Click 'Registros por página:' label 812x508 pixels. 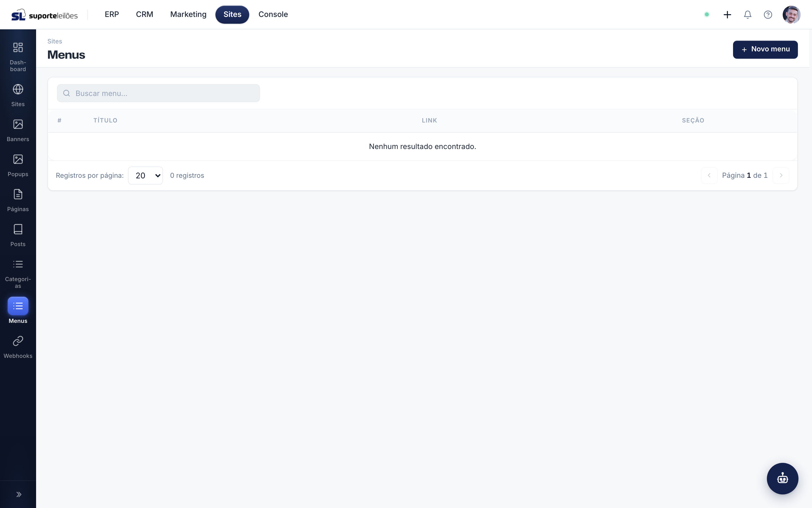click(x=90, y=175)
